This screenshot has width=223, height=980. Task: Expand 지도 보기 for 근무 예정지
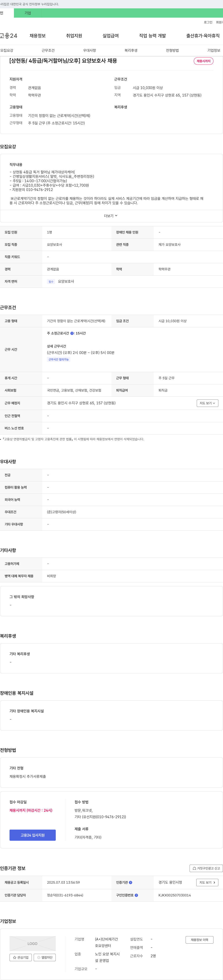tap(207, 403)
